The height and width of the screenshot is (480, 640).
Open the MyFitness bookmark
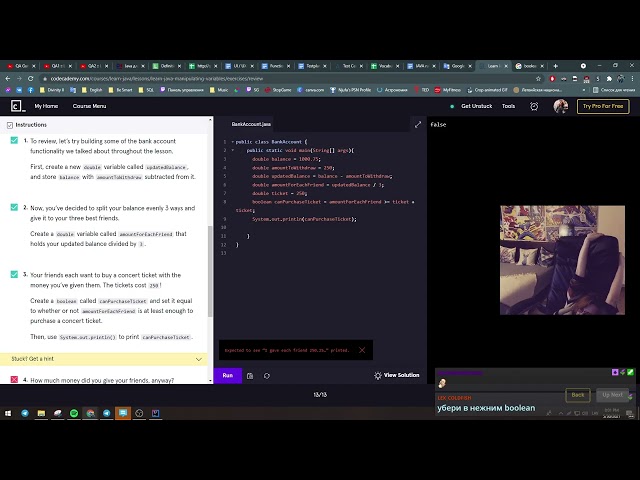point(448,90)
